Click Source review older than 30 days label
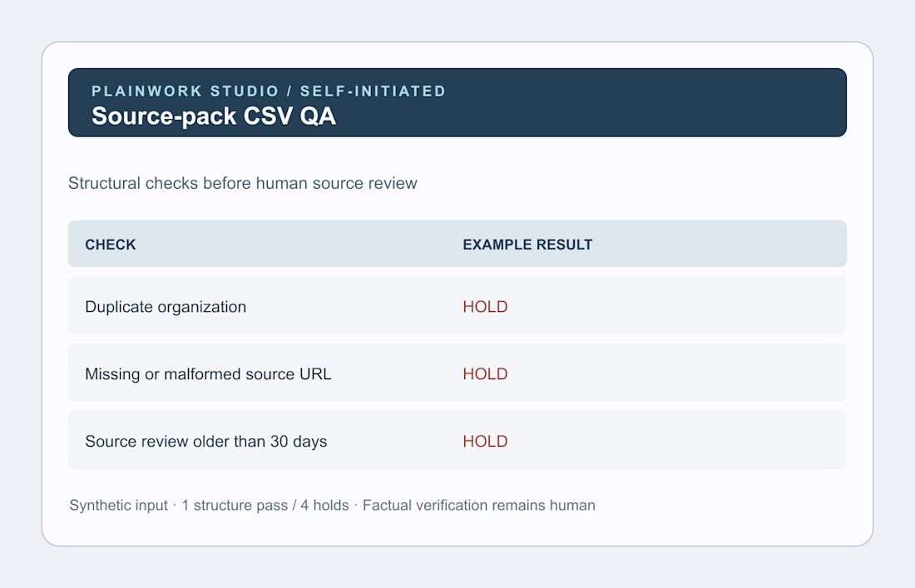This screenshot has width=915, height=588. [x=206, y=442]
